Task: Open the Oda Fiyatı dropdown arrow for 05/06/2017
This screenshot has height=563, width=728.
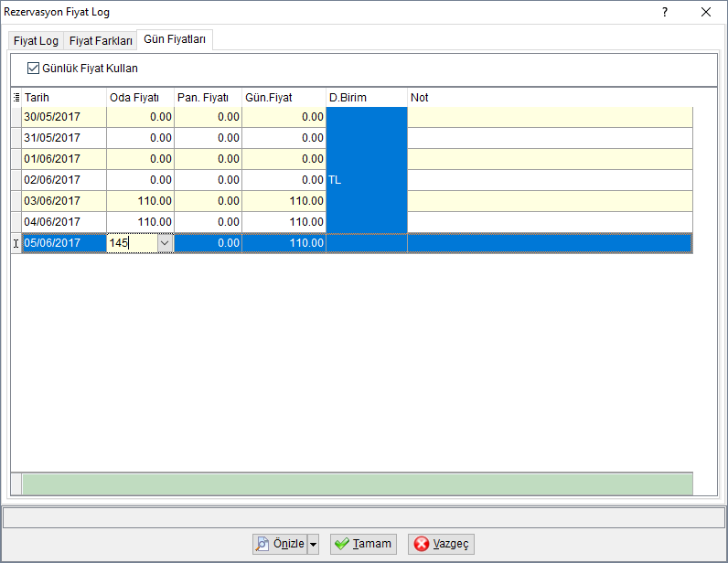Action: point(165,243)
